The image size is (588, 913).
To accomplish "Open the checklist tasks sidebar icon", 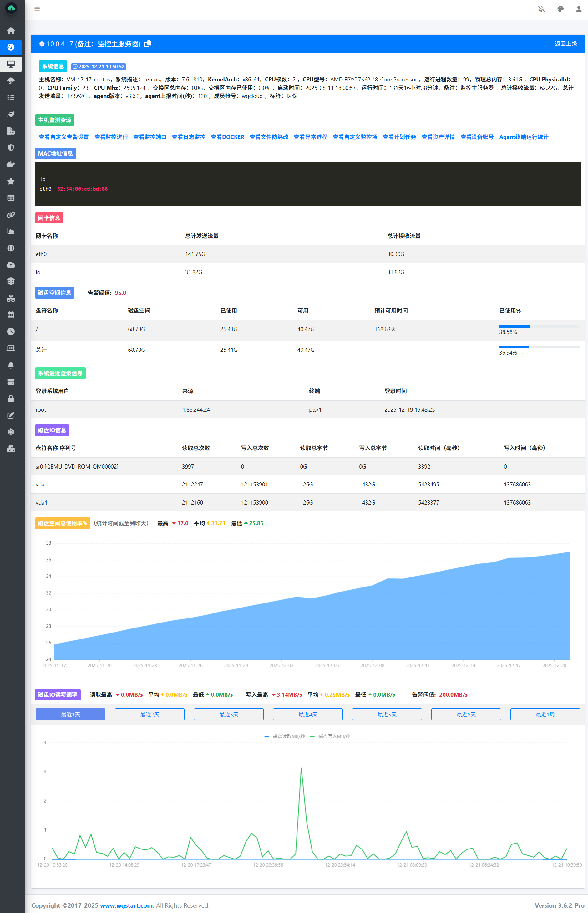I will coord(11,97).
